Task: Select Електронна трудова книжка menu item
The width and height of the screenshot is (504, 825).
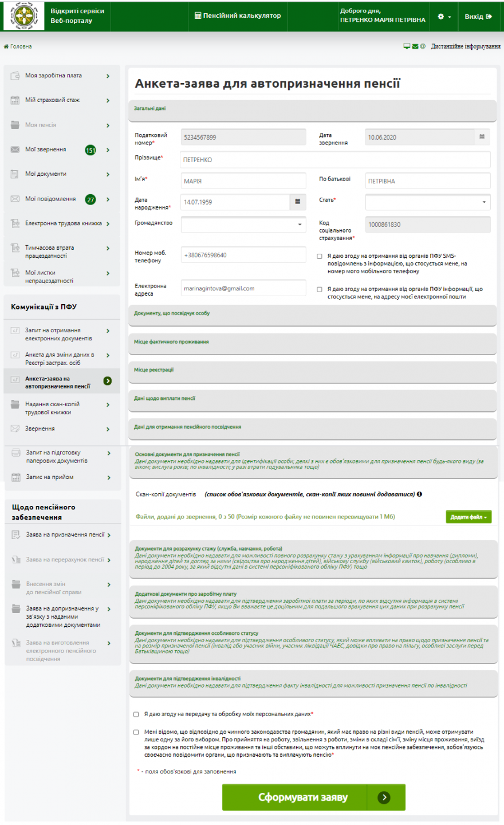Action: [x=63, y=223]
